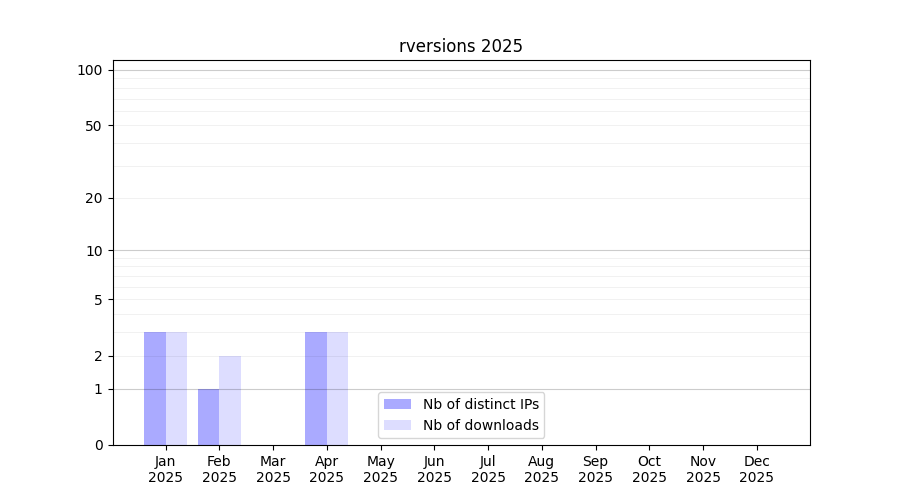Screen dimensions: 900x500
Task: Click the 'Nb of downloads' legend color swatch
Action: pos(397,425)
